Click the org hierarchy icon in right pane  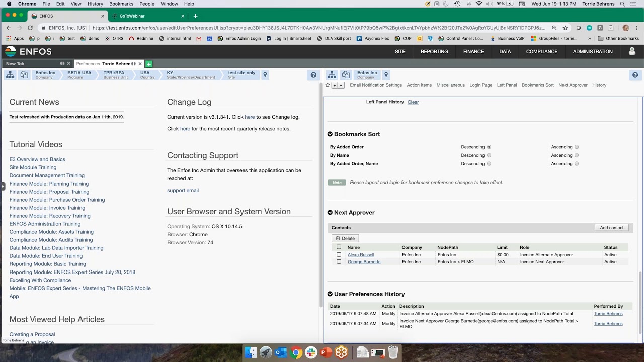click(x=332, y=75)
